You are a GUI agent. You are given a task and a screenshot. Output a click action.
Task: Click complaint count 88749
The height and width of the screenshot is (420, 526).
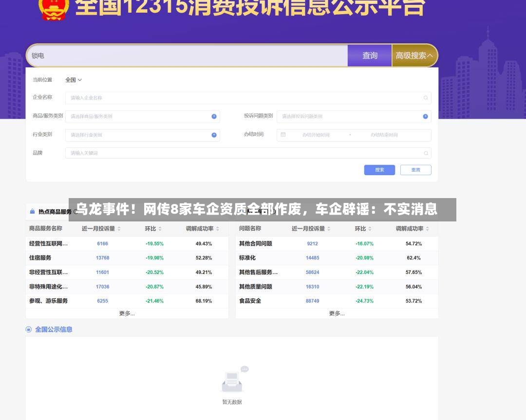point(312,301)
